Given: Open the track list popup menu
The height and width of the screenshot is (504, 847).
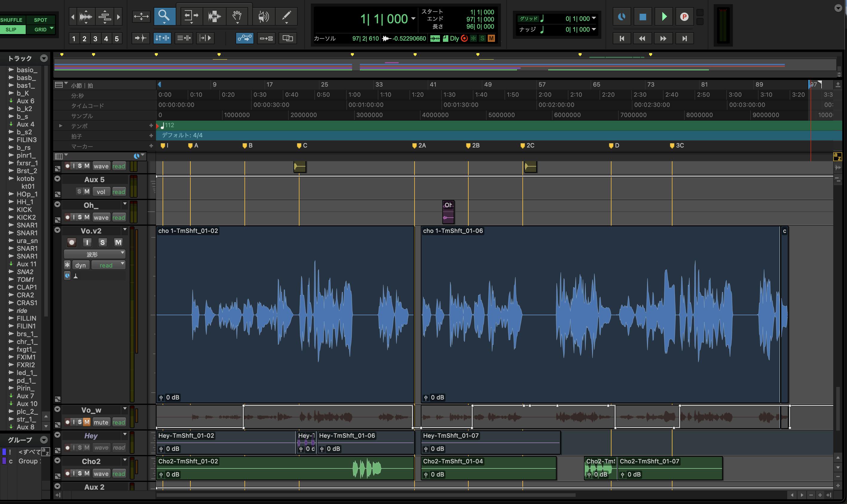Looking at the screenshot, I should [44, 59].
